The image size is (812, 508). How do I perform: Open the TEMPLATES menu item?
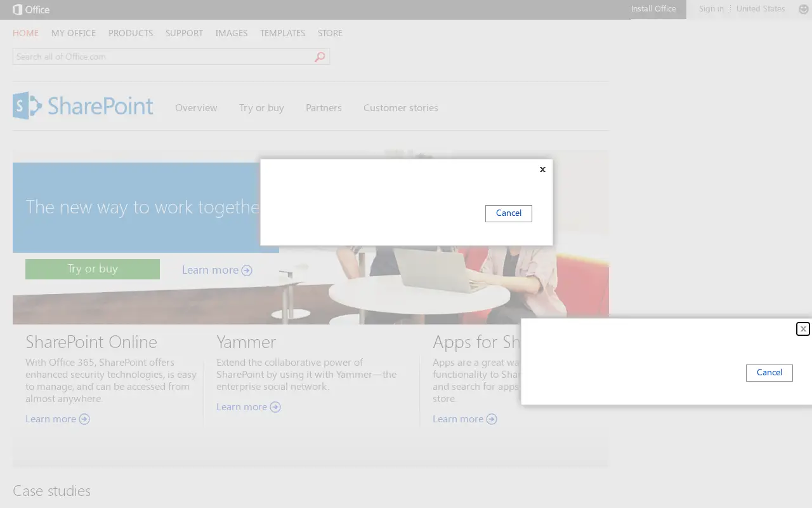pos(282,33)
